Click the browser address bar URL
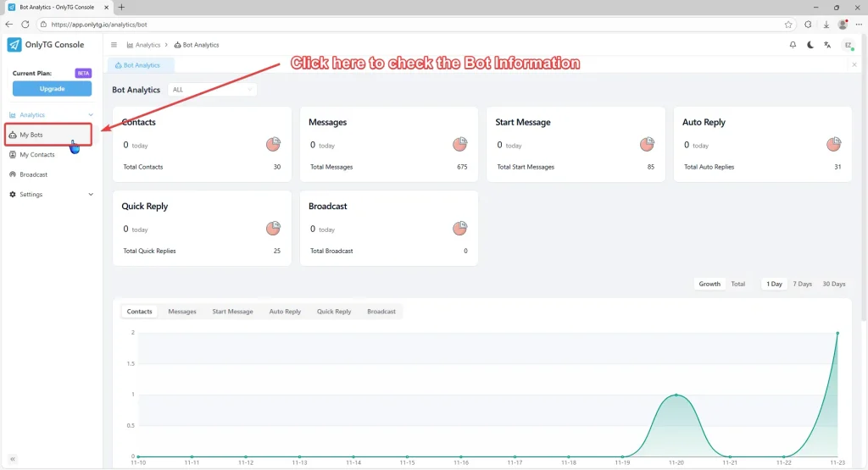This screenshot has width=868, height=470. point(99,25)
